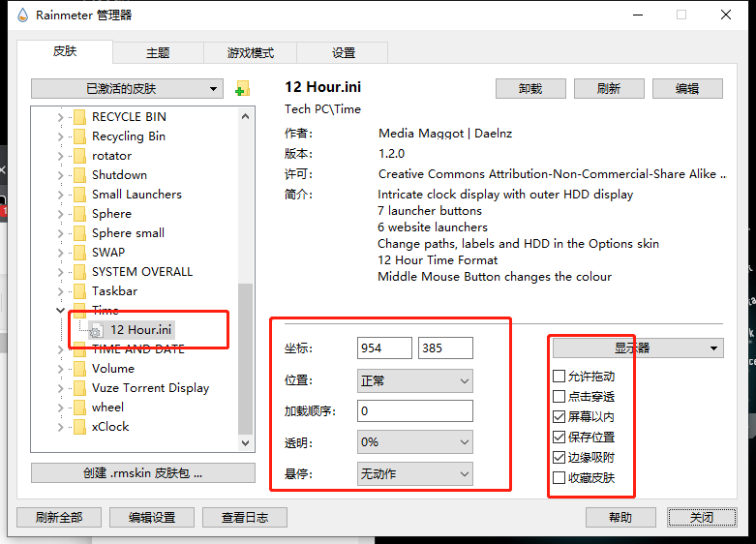Toggle the 允许拖动 checkbox

pyautogui.click(x=559, y=377)
